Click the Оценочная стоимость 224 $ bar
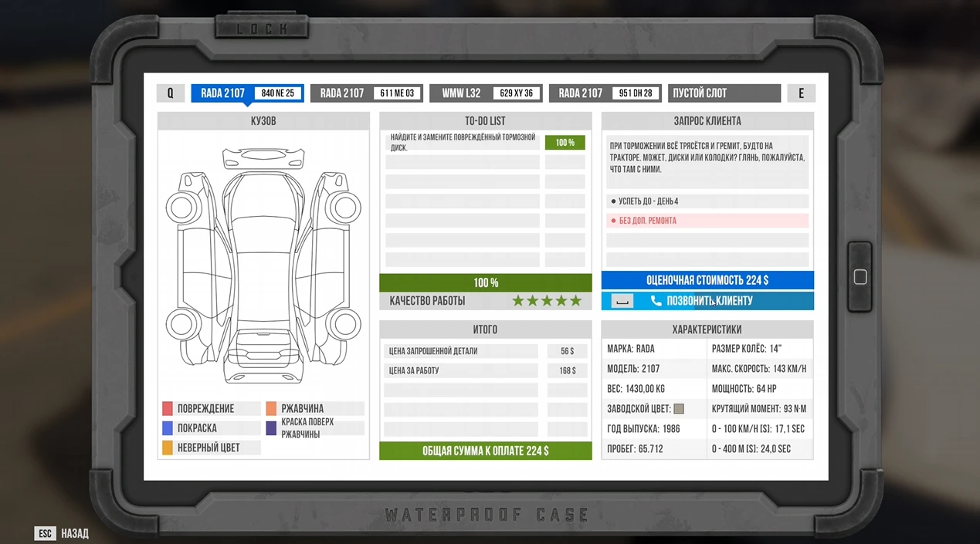Image resolution: width=980 pixels, height=544 pixels. (x=707, y=280)
